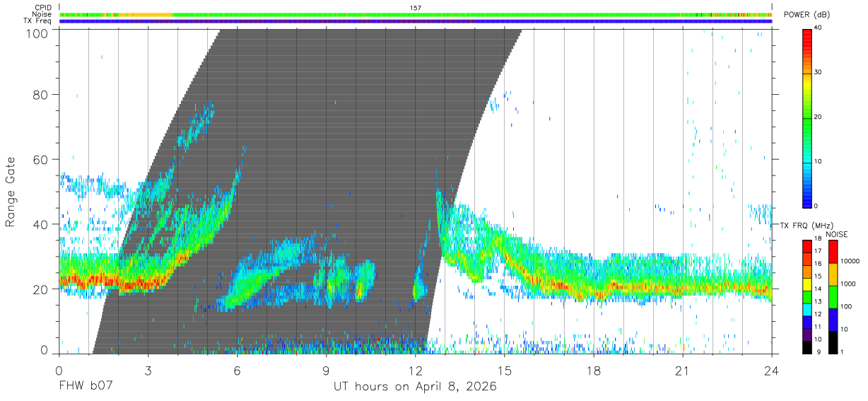The height and width of the screenshot is (401, 868).
Task: Click the x-axis tick label '15'
Action: pyautogui.click(x=505, y=371)
